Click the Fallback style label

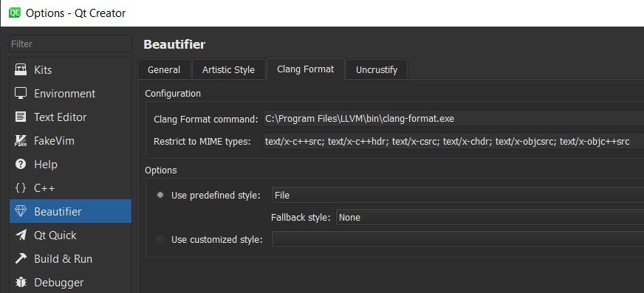point(301,218)
